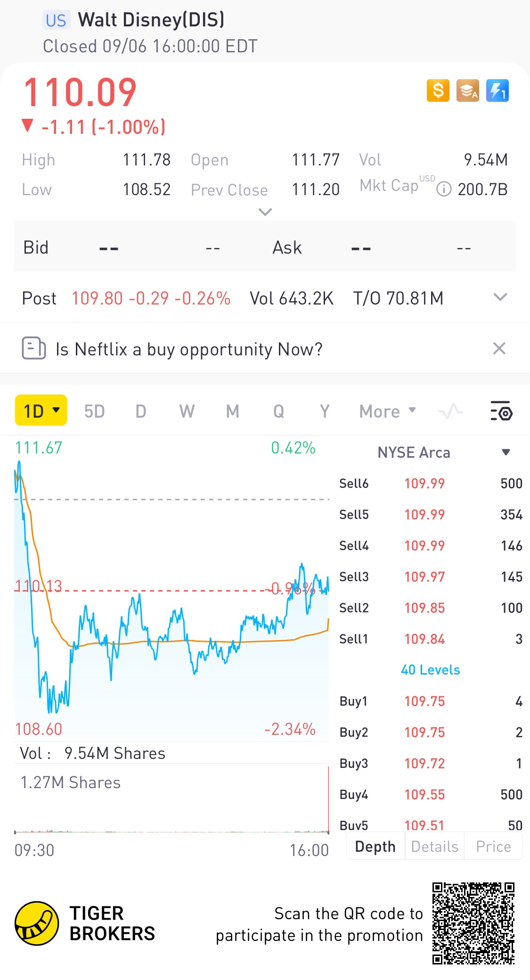The image size is (530, 980).
Task: Expand more quote details below Prev Close
Action: coord(265,212)
